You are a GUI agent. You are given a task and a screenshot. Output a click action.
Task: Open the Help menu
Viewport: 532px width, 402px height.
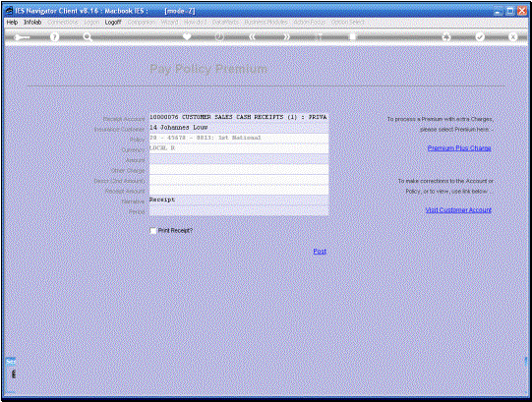pyautogui.click(x=12, y=22)
